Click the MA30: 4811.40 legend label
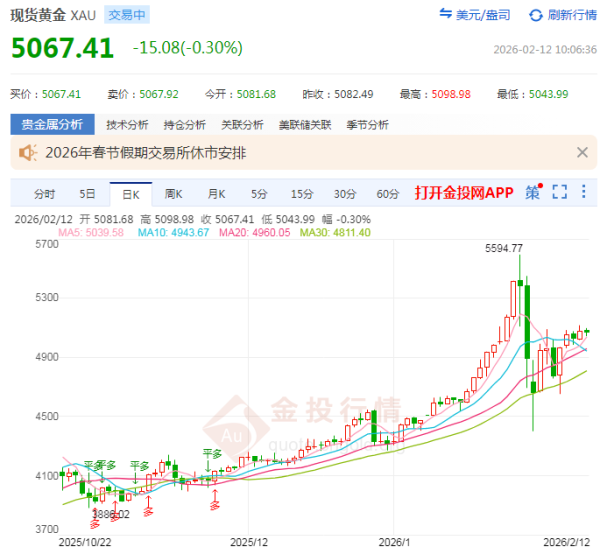 pyautogui.click(x=335, y=232)
